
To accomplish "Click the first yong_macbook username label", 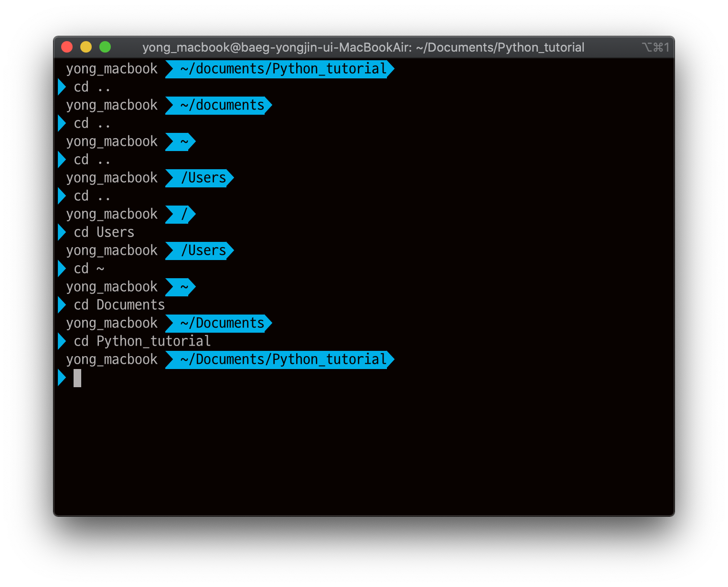I will 112,69.
